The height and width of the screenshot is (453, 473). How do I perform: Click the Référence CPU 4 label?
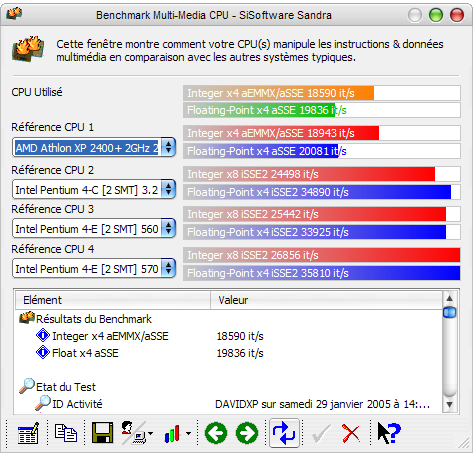click(x=53, y=249)
